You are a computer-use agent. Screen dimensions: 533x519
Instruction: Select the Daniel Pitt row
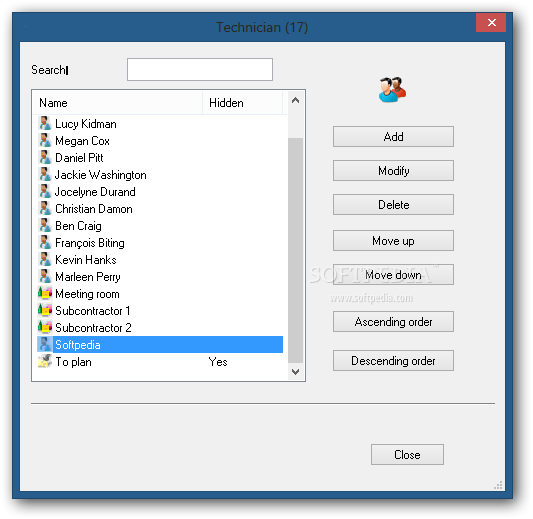[160, 158]
